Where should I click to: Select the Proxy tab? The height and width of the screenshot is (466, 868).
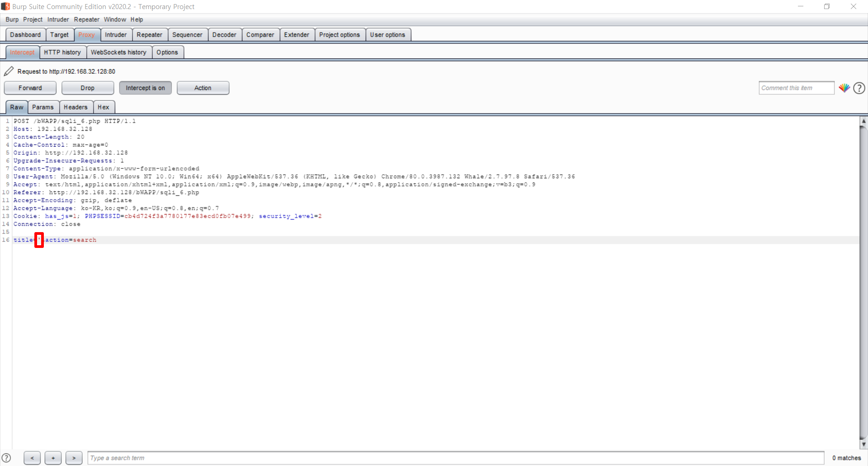pyautogui.click(x=86, y=35)
